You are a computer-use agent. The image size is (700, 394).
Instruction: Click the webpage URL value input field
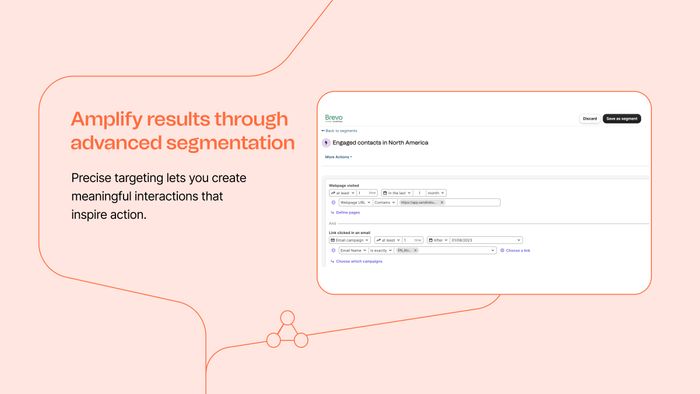point(449,203)
